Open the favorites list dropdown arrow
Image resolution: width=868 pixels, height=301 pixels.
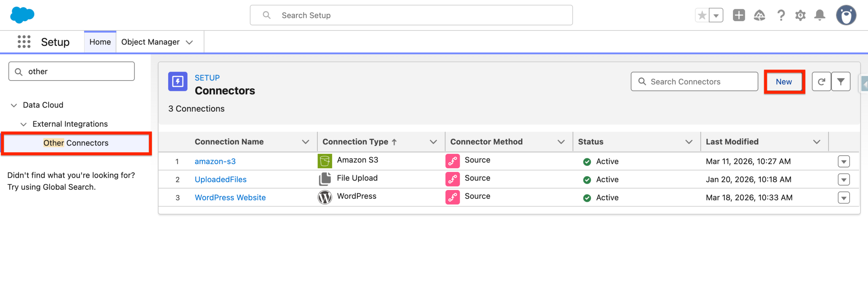click(716, 15)
